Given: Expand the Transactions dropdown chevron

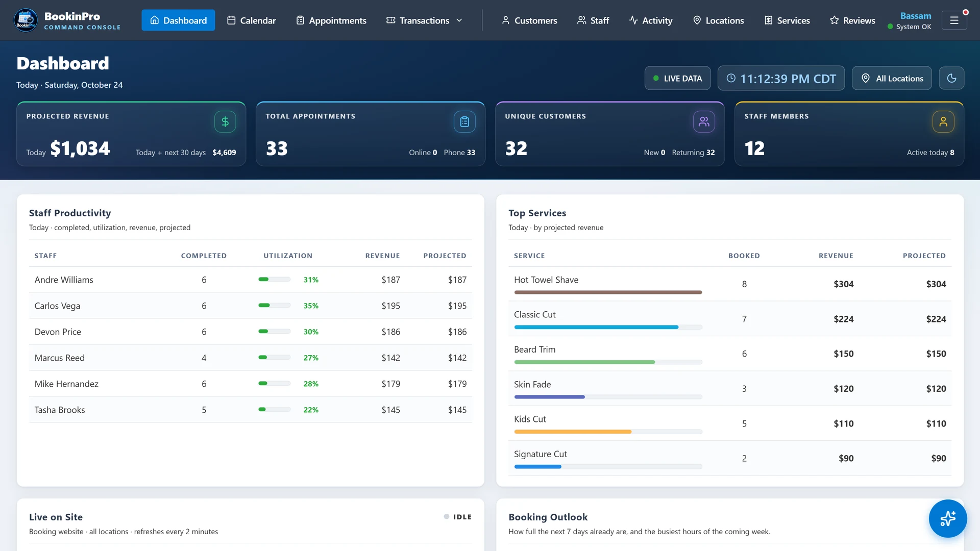Looking at the screenshot, I should (459, 20).
